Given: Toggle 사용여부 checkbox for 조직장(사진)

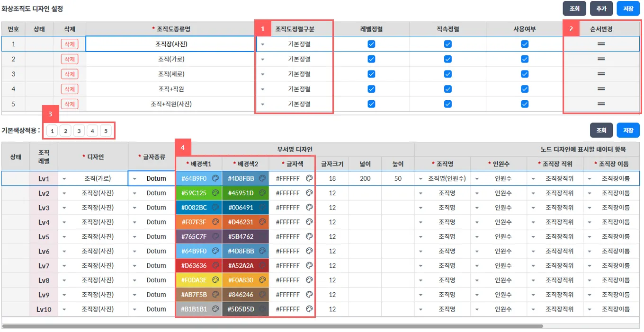Looking at the screenshot, I should [525, 44].
